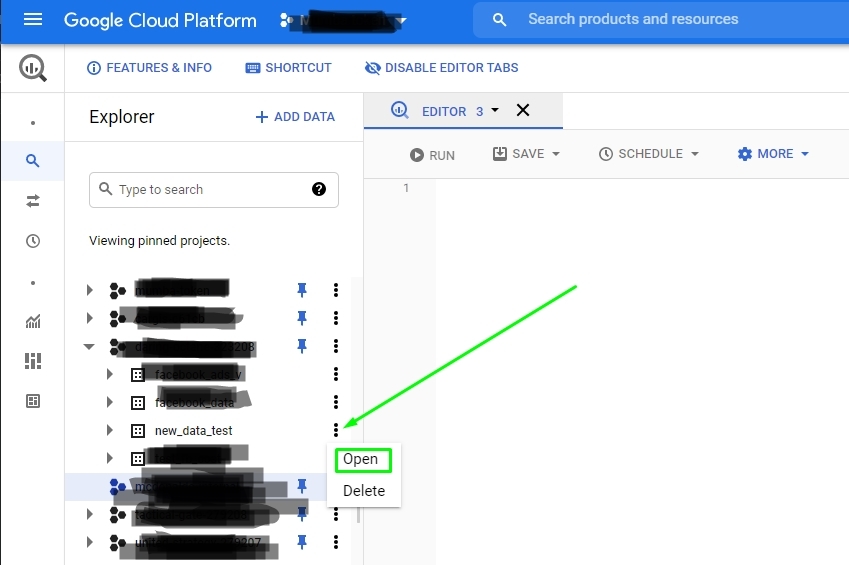Expand the new_data_test dataset
The image size is (849, 565).
[109, 430]
